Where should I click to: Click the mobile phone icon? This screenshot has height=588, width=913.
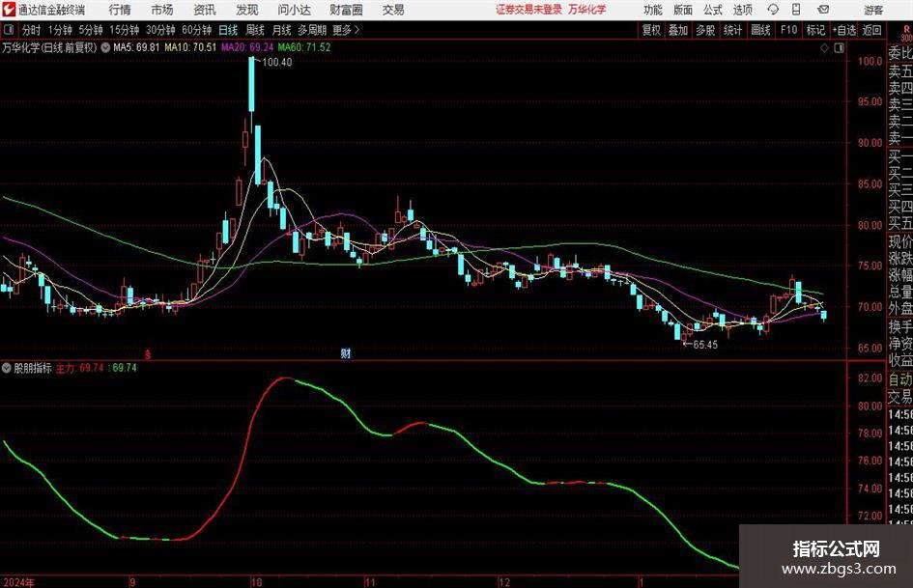coord(796,10)
